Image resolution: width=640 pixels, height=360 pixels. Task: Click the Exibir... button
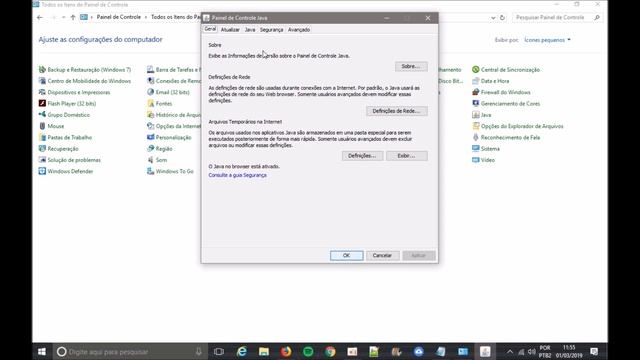(407, 156)
